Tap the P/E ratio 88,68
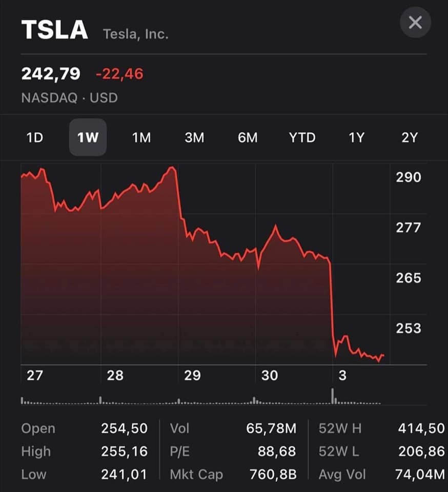Screen dimensions: 448x492 277,452
